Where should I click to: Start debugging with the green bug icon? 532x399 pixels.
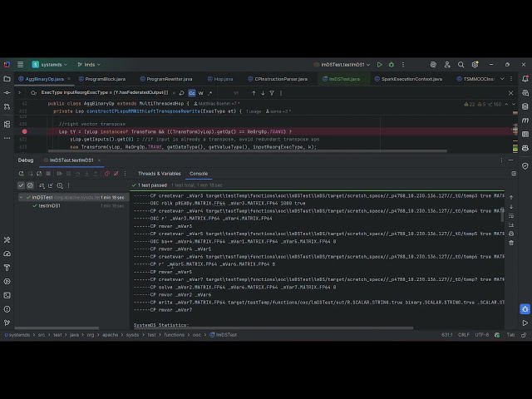(x=392, y=65)
